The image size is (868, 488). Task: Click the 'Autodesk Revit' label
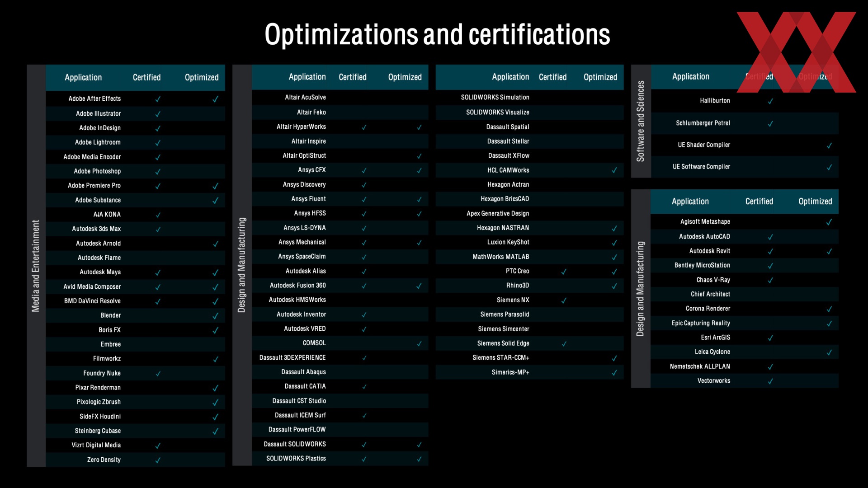[710, 251]
